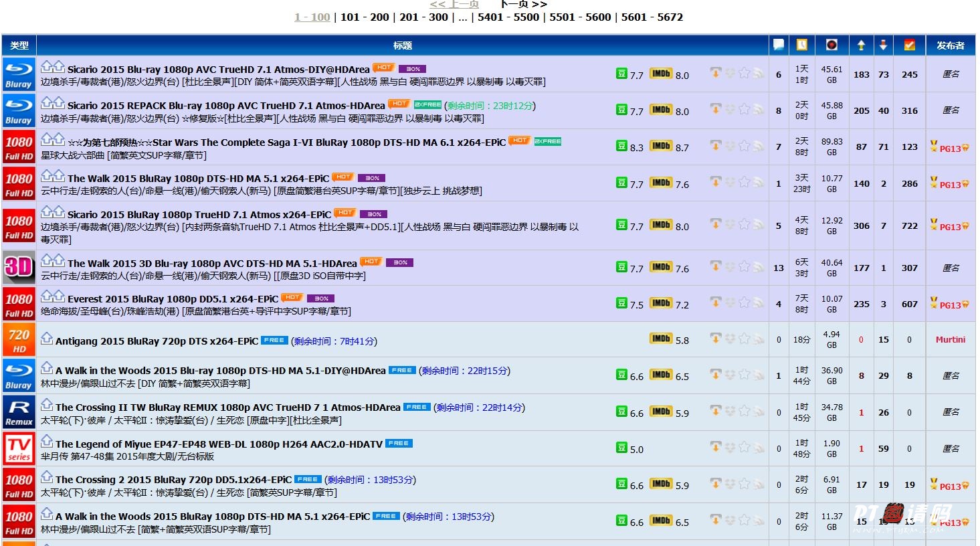This screenshot has height=546, width=980.
Task: Open completed count 607 in Everest row
Action: [x=909, y=304]
